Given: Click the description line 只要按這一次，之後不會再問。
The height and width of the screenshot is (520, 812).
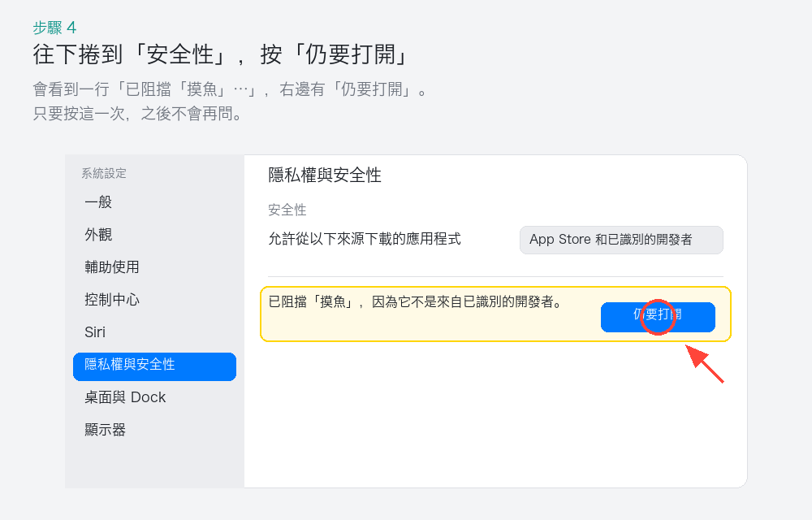Looking at the screenshot, I should coord(138,114).
